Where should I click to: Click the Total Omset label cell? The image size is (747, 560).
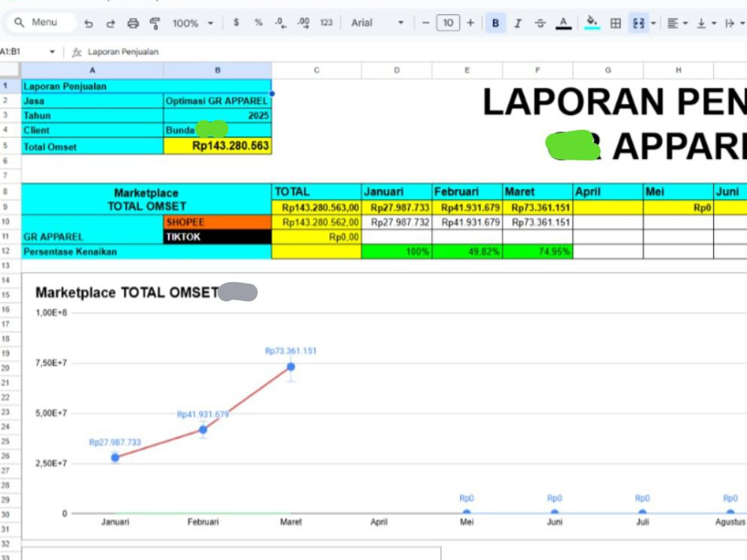coord(93,146)
